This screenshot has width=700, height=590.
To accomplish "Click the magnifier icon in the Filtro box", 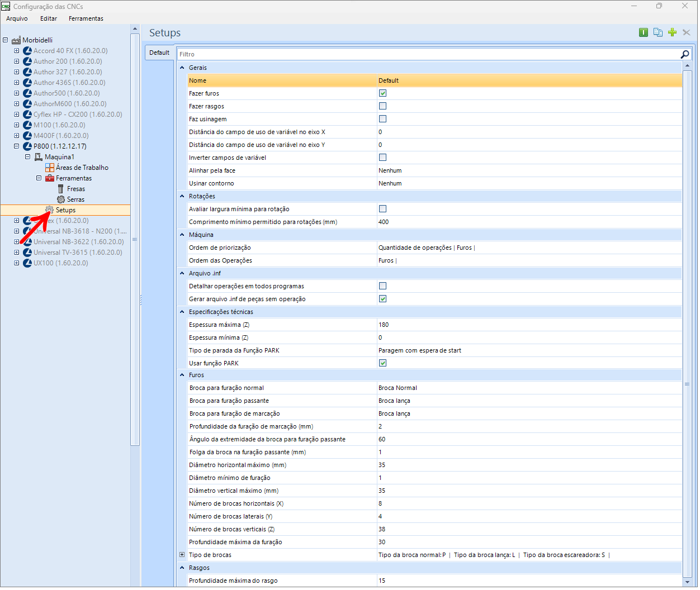I will point(685,54).
